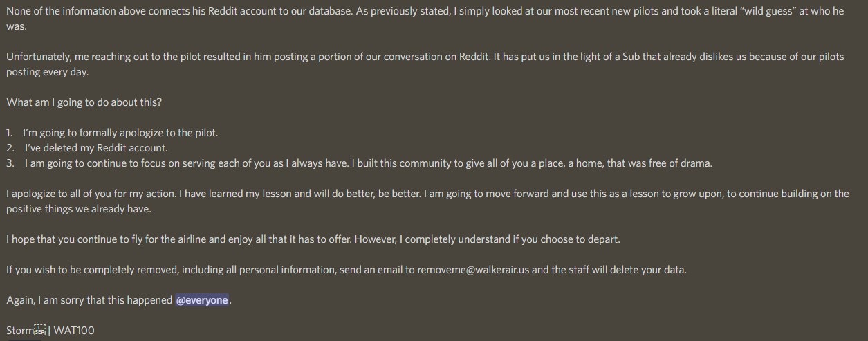
Task: Click the line "I hope that you continue to fly"
Action: 313,239
